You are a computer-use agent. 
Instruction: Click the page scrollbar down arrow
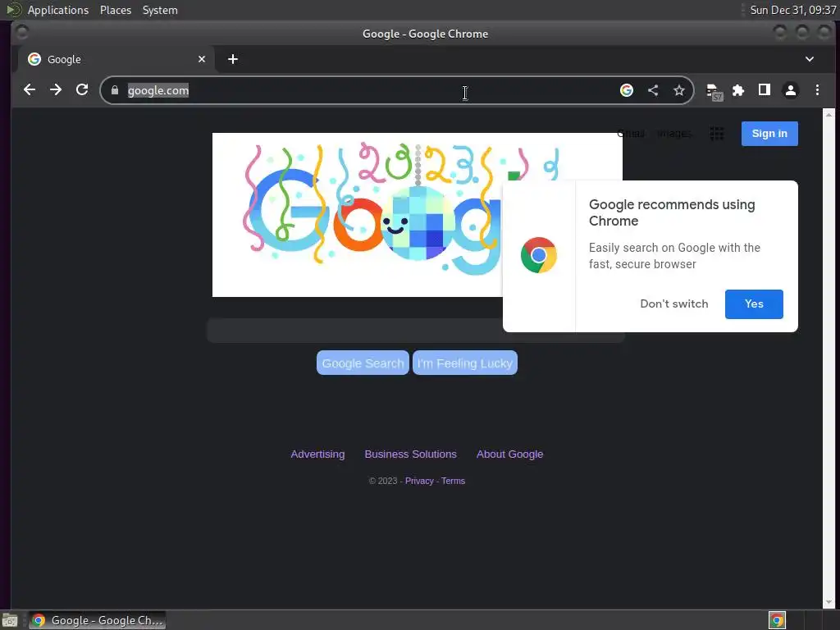tap(829, 602)
